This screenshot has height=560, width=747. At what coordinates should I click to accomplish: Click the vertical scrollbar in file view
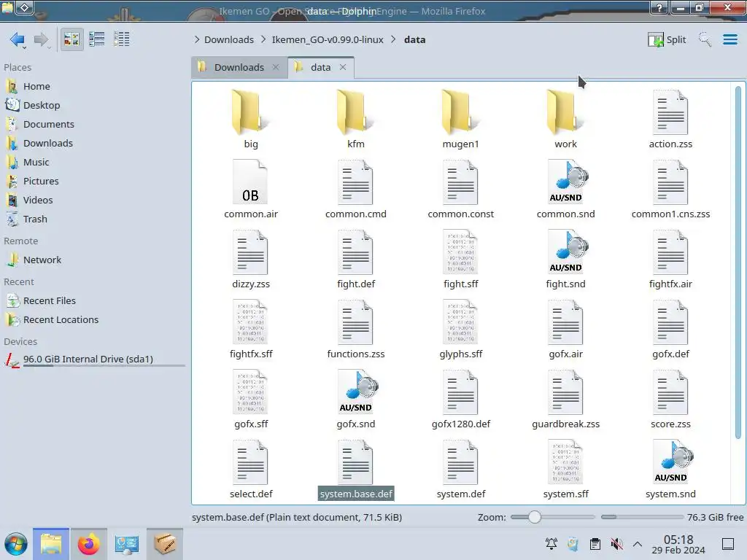tap(738, 262)
